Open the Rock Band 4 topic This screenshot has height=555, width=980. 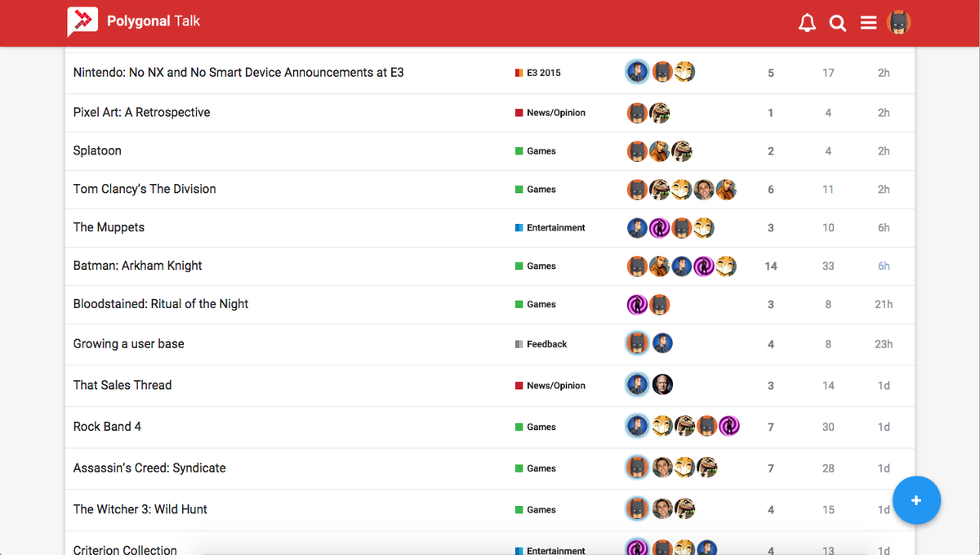pyautogui.click(x=107, y=427)
